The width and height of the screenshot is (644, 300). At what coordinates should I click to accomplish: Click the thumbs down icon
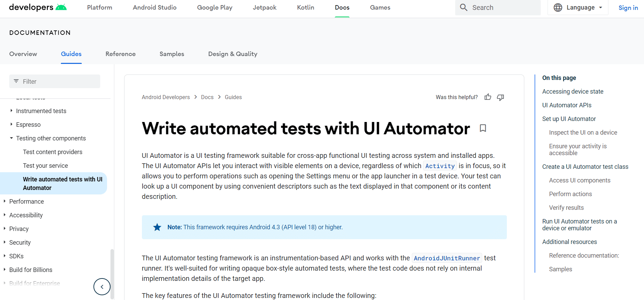pos(500,97)
